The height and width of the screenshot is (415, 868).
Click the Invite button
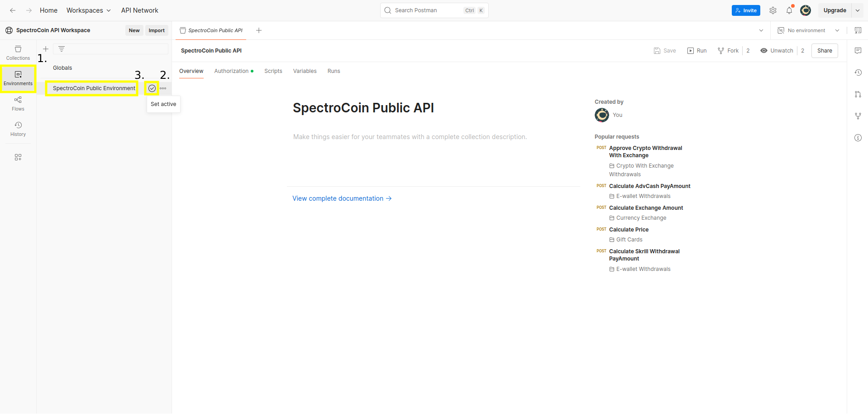[746, 10]
